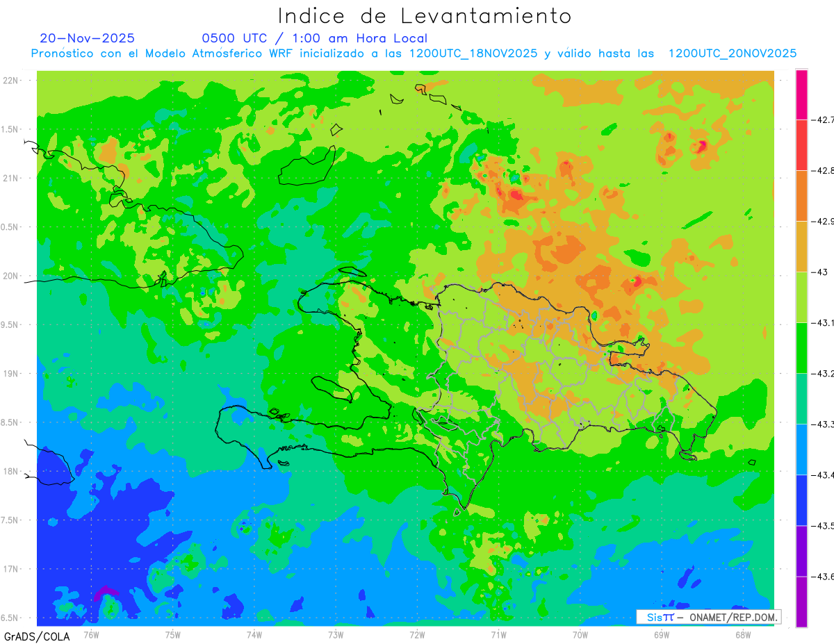Click the magenta swatch atop the color bar

pyautogui.click(x=801, y=94)
